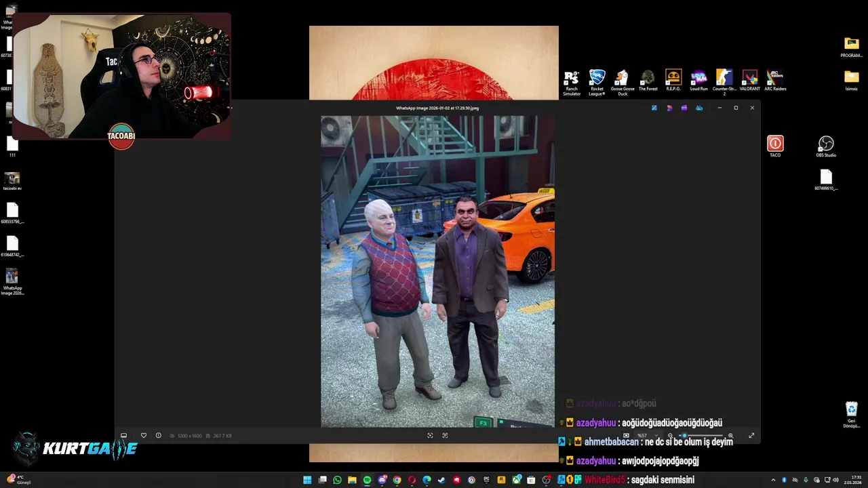
Task: Maximize the Photos window
Action: [x=736, y=108]
